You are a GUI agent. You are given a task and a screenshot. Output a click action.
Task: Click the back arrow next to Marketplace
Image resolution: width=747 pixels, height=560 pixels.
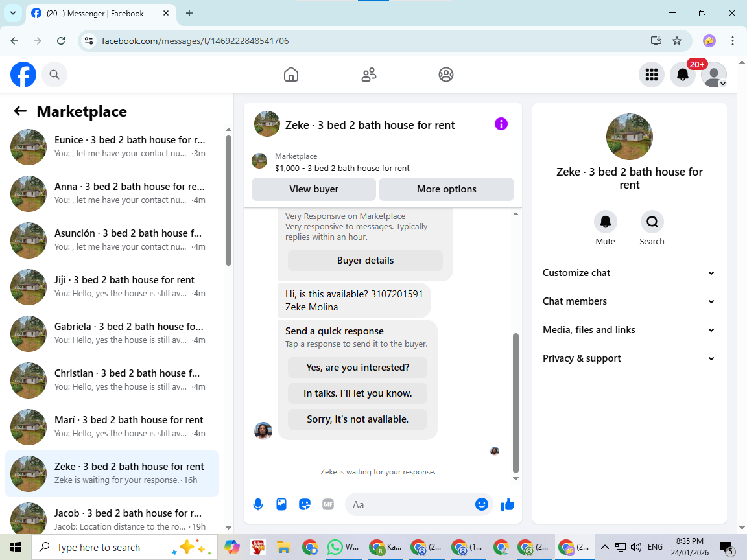coord(20,111)
